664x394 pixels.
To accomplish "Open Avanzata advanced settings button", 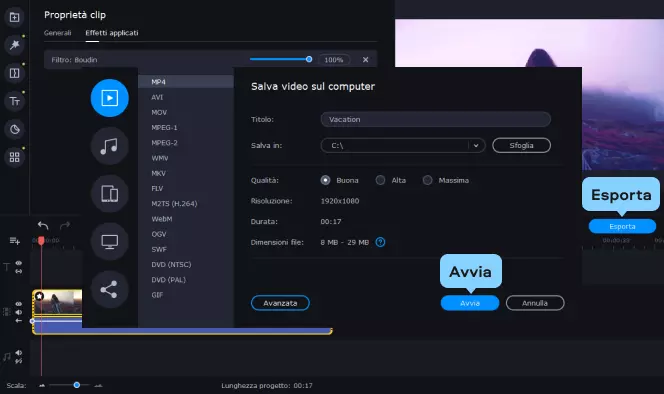I will 280,303.
